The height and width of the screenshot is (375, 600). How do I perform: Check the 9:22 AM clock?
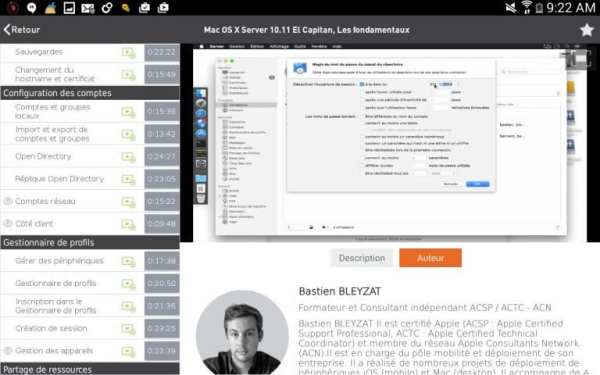pos(571,8)
